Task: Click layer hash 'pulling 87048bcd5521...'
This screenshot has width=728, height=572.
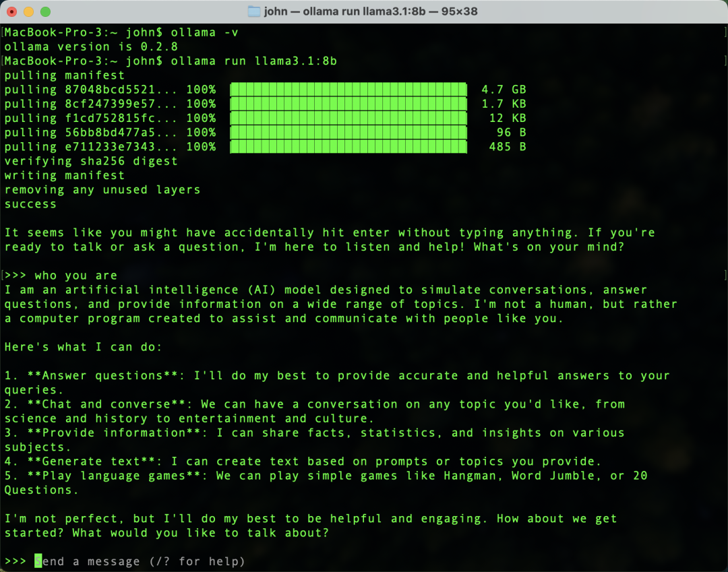Action: (90, 90)
